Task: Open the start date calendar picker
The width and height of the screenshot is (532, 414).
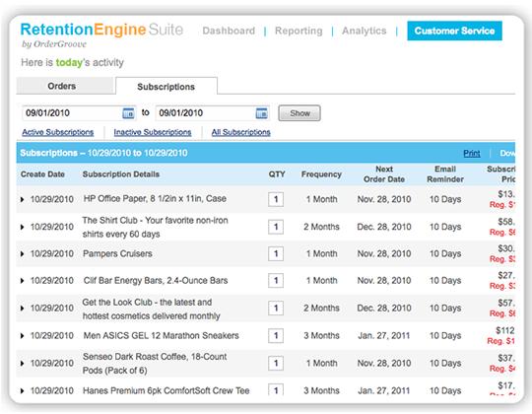Action: pos(128,113)
